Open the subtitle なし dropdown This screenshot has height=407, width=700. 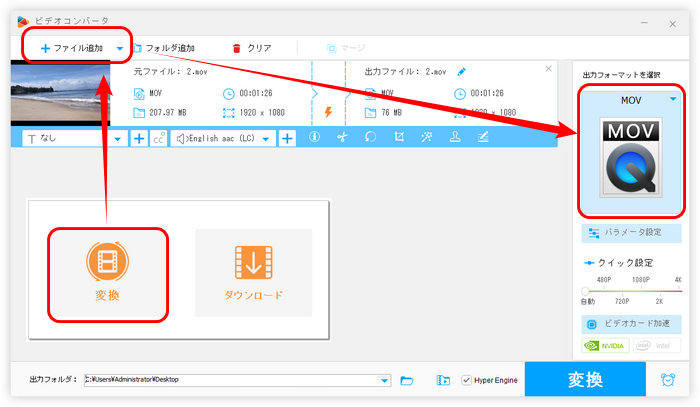[75, 139]
